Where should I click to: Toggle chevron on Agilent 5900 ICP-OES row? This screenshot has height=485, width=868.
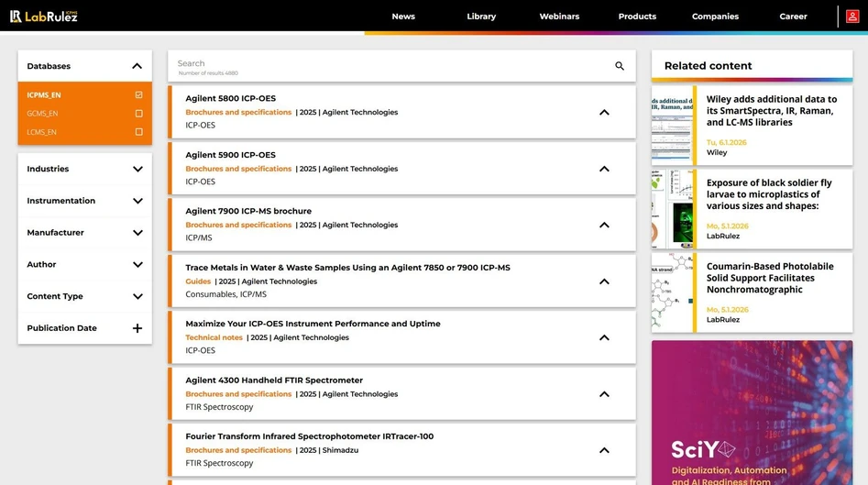(x=604, y=169)
